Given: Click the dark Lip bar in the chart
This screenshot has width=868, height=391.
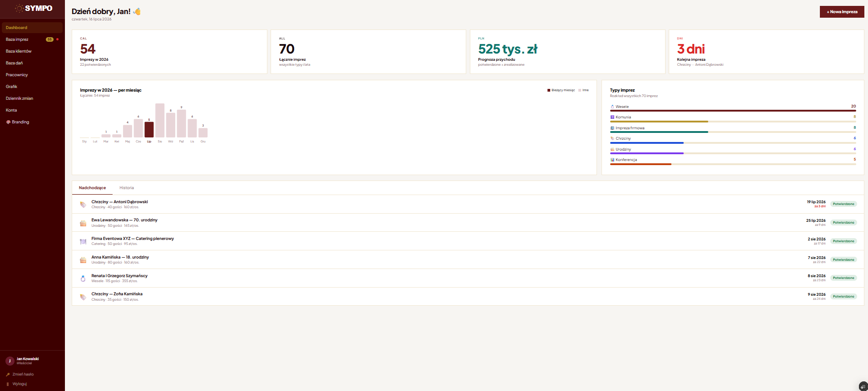Looking at the screenshot, I should 149,130.
